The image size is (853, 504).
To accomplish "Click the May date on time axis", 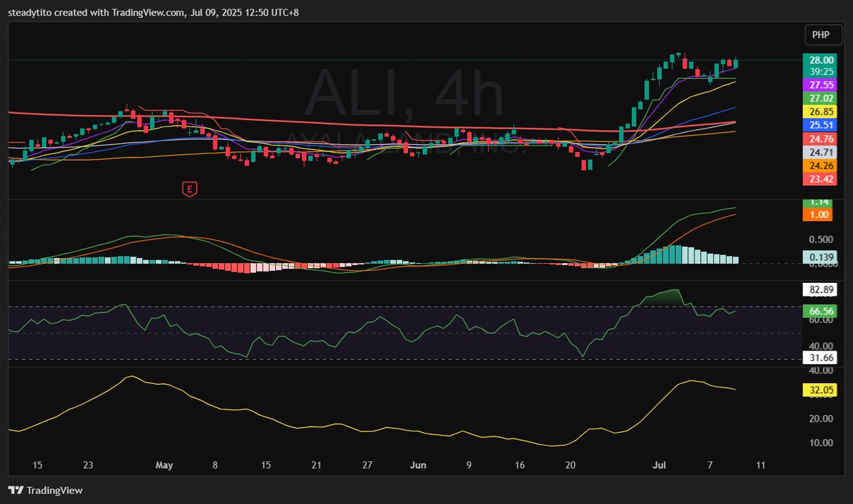I will (x=164, y=465).
